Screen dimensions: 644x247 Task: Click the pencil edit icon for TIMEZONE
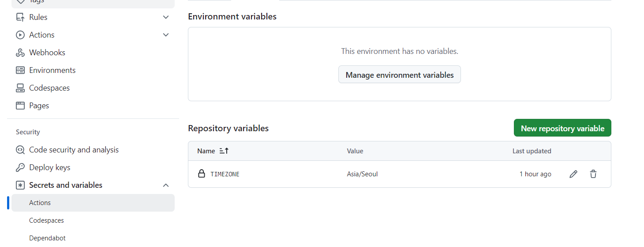(x=573, y=174)
